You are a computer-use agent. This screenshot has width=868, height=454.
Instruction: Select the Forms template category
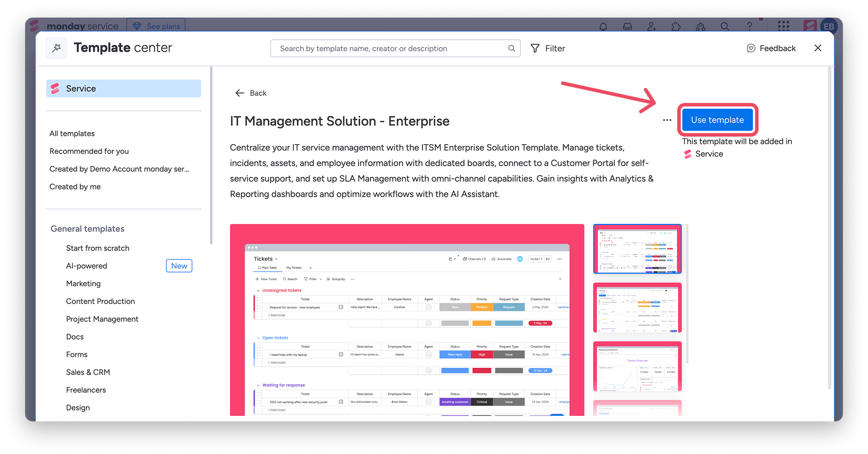coord(76,355)
